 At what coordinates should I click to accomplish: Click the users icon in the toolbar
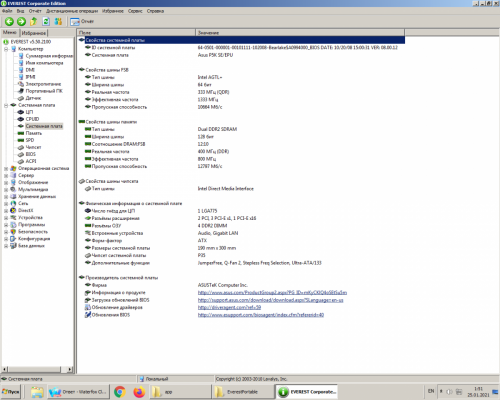58,22
